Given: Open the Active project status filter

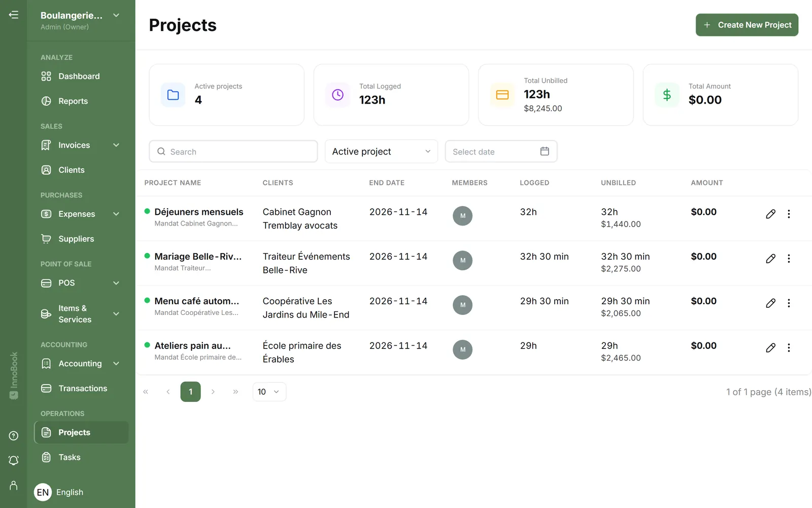Looking at the screenshot, I should coord(381,151).
